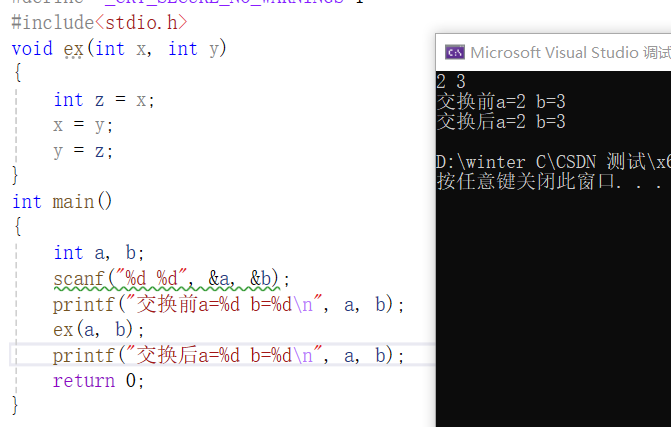Click the scanf call with green squiggle

pyautogui.click(x=172, y=279)
